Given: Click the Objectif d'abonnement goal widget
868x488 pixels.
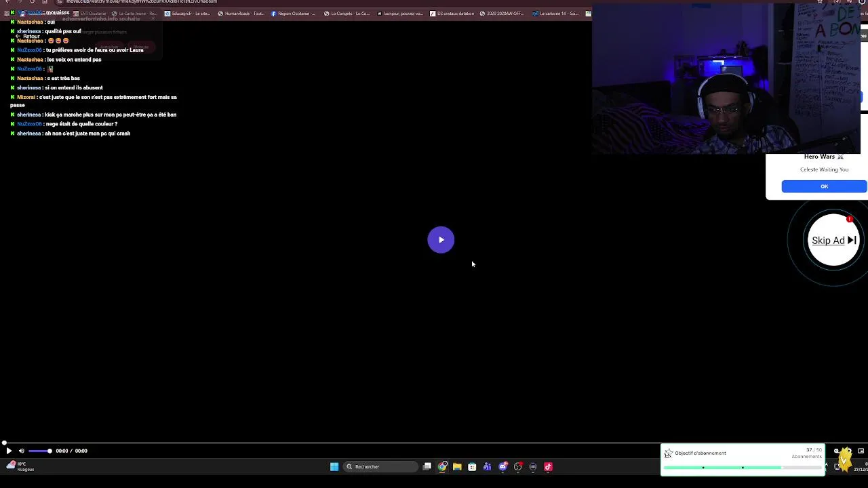Looking at the screenshot, I should pyautogui.click(x=743, y=460).
